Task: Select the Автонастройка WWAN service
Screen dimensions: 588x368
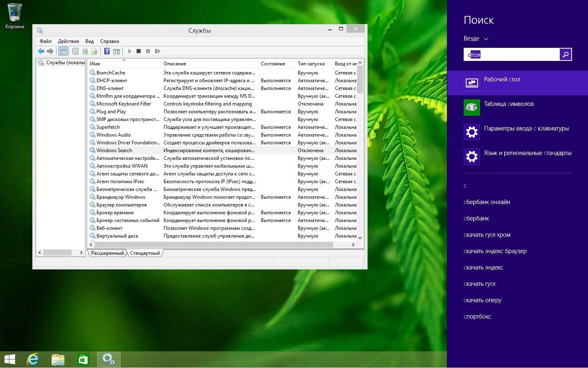Action: click(x=222, y=166)
